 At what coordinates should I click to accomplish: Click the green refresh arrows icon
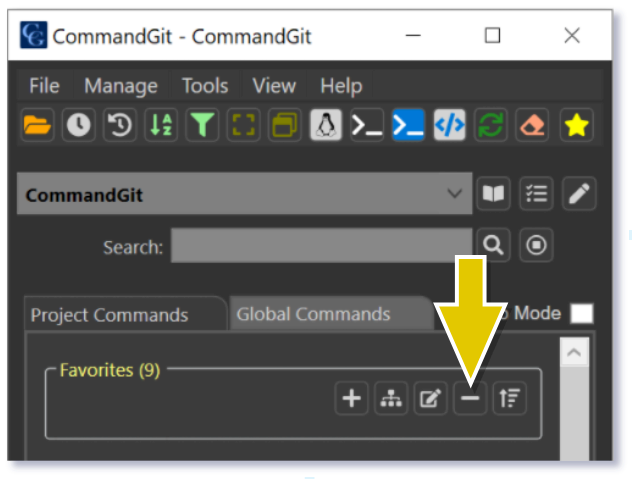490,126
